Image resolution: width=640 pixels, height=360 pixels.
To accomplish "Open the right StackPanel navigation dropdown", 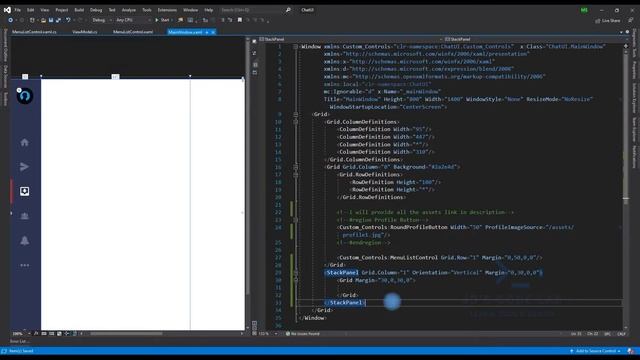I will 536,40.
